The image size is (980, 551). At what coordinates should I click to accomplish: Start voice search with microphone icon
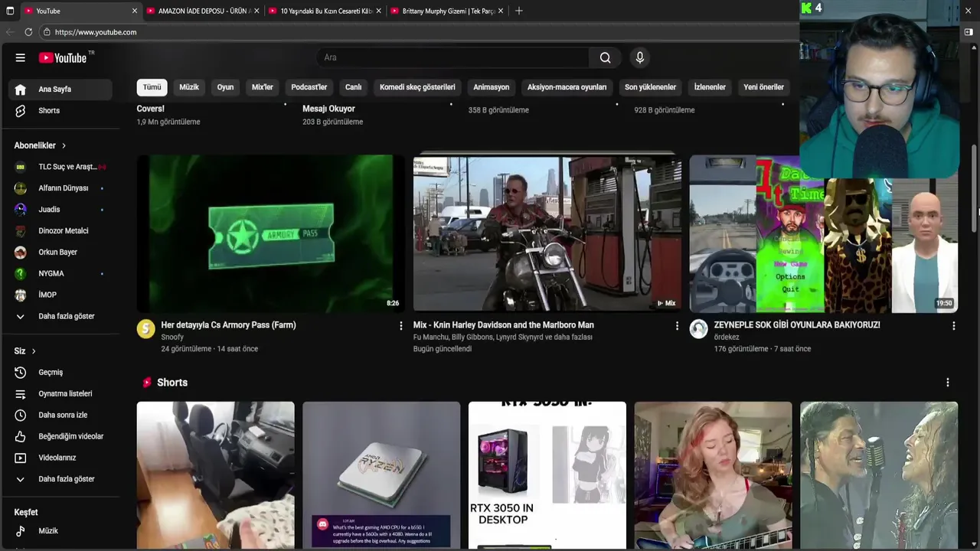point(640,57)
